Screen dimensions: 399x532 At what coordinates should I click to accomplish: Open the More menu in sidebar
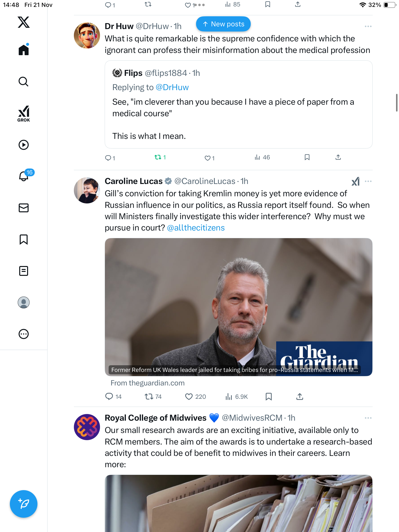(24, 334)
